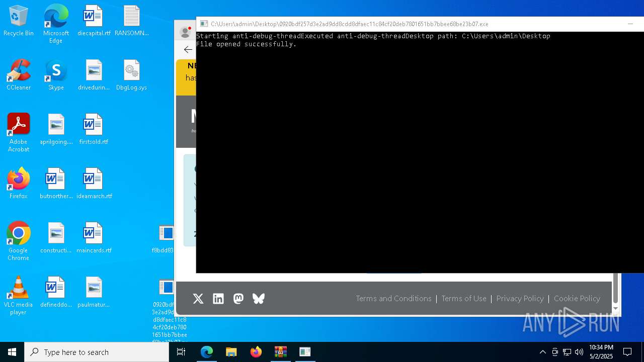The width and height of the screenshot is (644, 362).
Task: Select the paulmatur... image file
Action: point(94,293)
